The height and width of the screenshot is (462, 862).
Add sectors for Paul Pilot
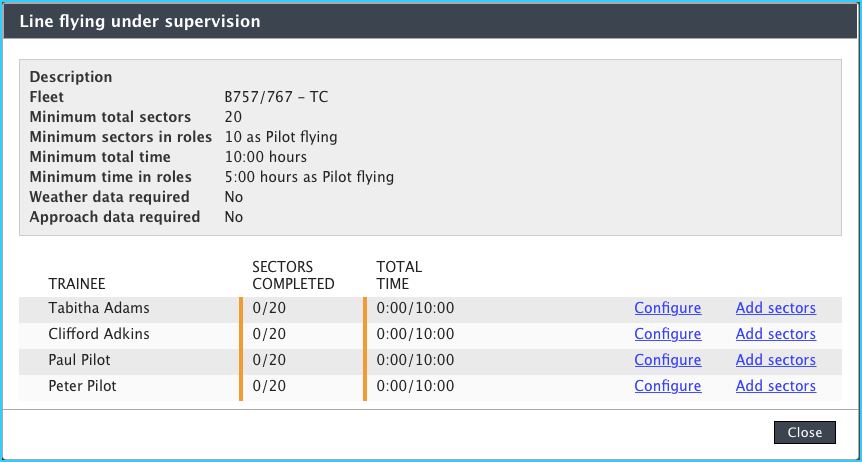coord(775,360)
